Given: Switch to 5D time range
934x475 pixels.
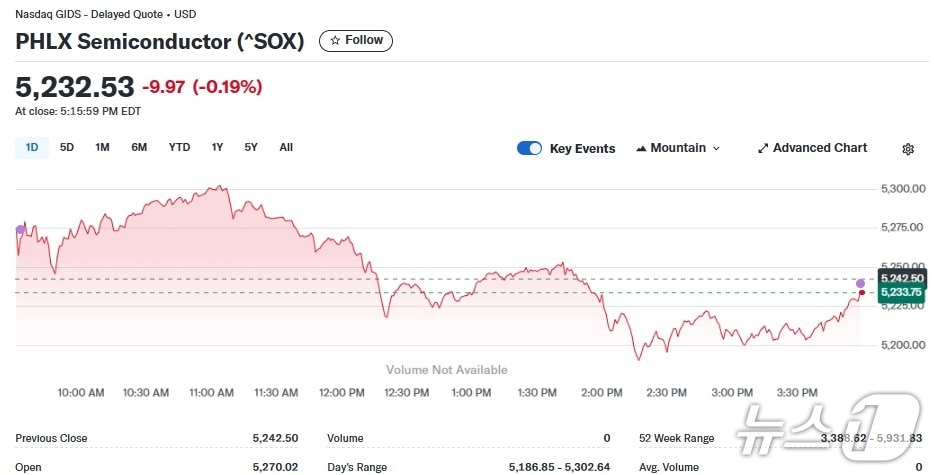Looking at the screenshot, I should pos(67,148).
